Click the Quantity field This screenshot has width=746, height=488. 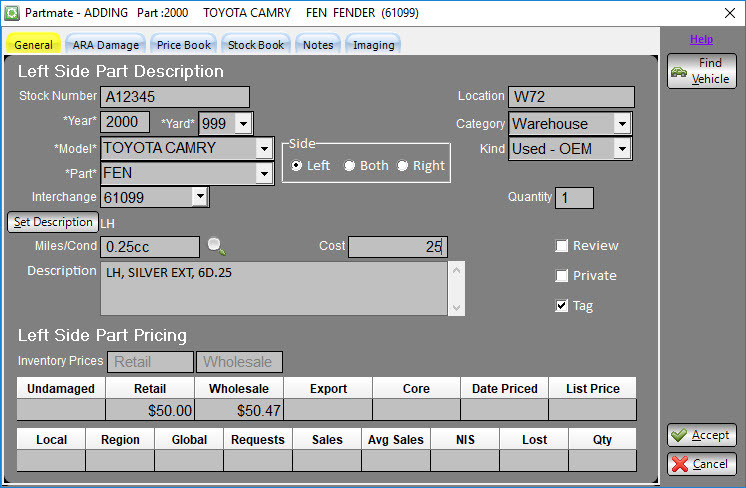click(x=574, y=198)
